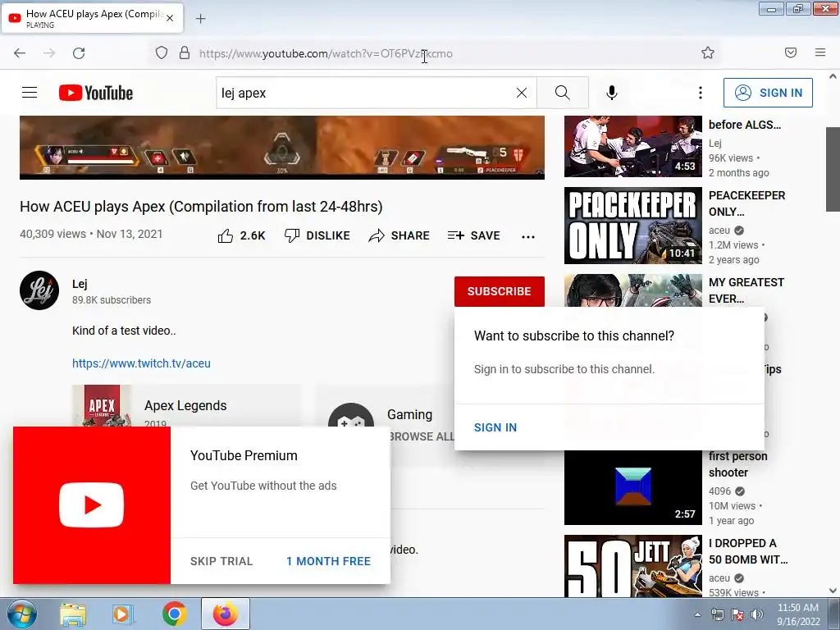
Task: Open the Apex Legends game card
Action: click(186, 405)
